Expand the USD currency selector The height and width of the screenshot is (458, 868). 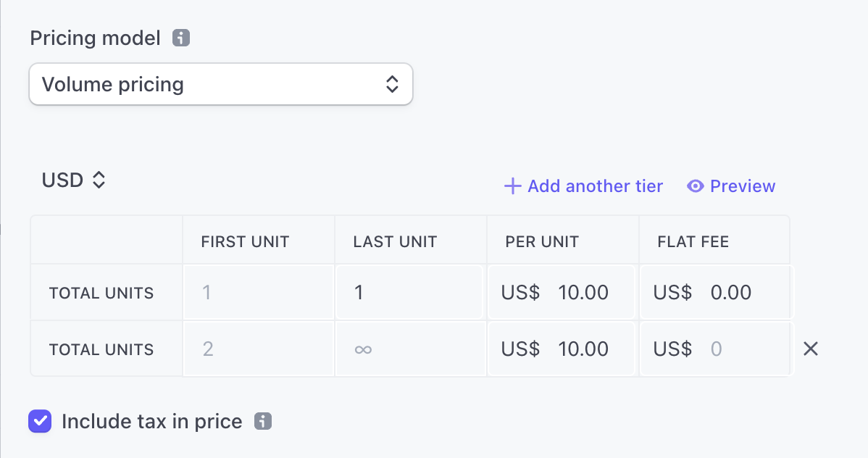74,180
